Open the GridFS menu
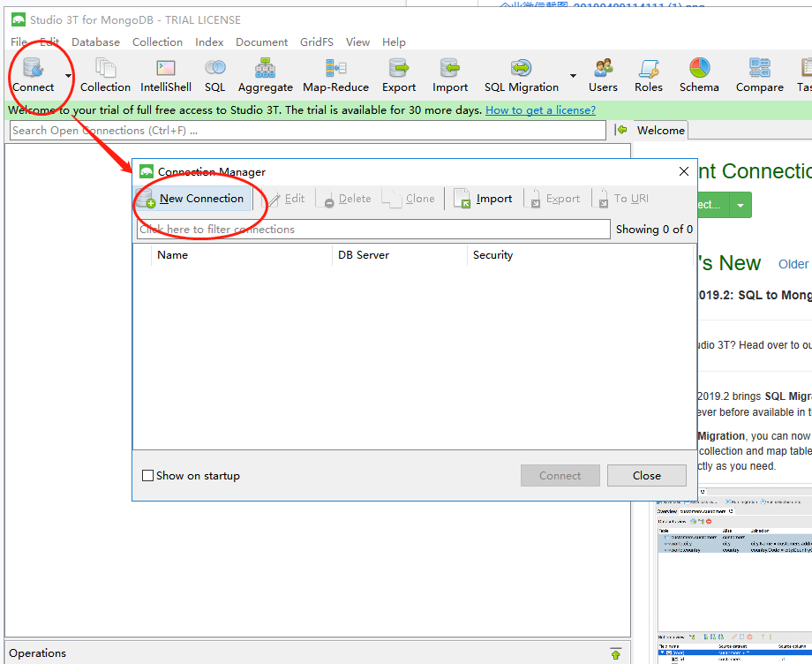 [x=317, y=42]
